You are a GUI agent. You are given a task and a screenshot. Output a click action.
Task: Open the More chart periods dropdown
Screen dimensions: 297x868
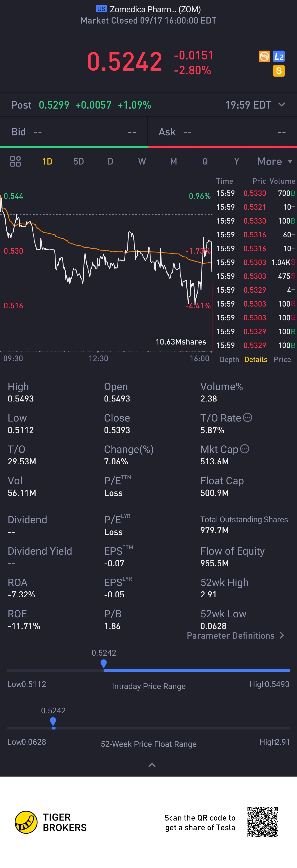coord(274,161)
